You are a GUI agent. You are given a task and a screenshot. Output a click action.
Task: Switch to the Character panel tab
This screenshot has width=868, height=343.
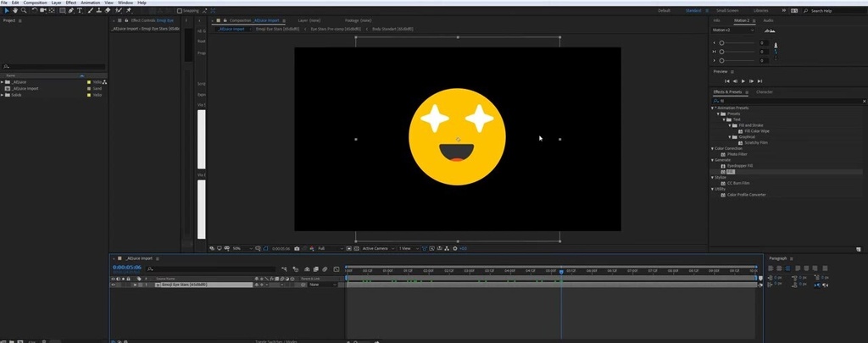(x=765, y=91)
